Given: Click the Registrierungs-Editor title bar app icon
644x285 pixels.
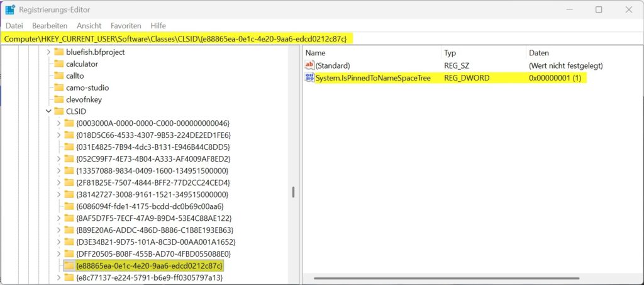Looking at the screenshot, I should (x=10, y=9).
